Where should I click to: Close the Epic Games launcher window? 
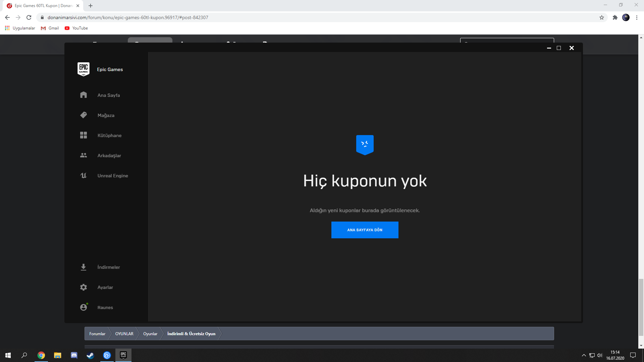pos(572,48)
